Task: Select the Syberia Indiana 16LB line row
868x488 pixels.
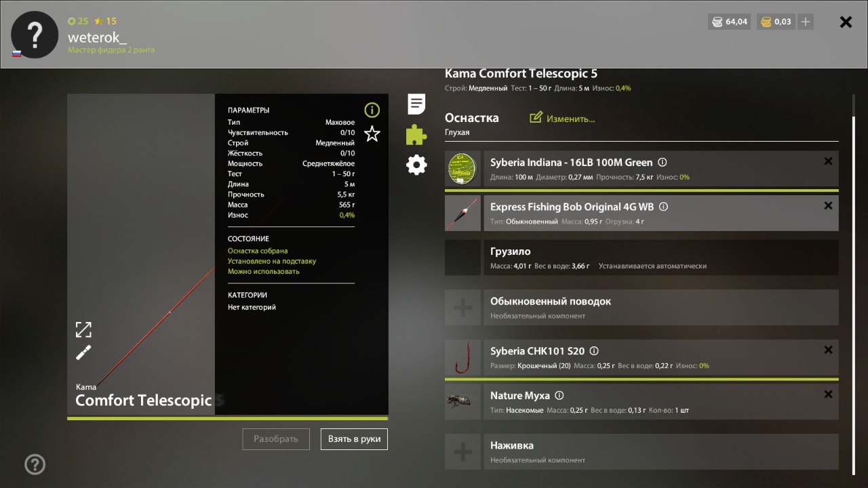Action: coord(661,169)
